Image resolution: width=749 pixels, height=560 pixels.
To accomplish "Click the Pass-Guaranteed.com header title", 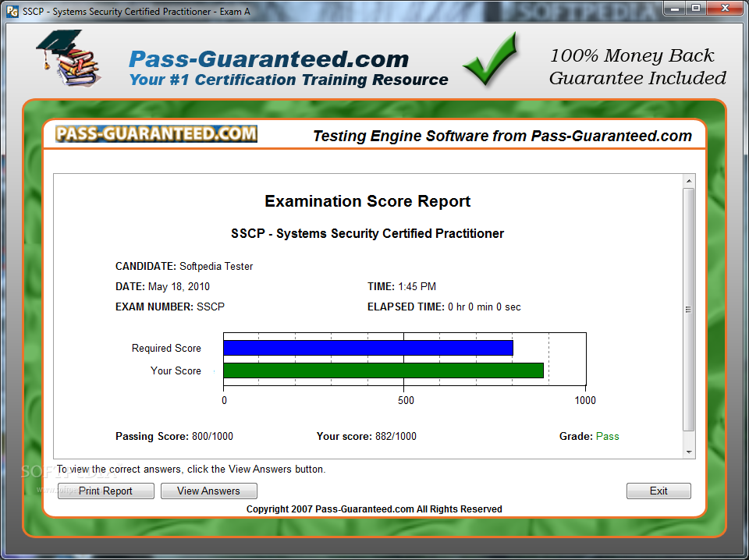I will [269, 59].
